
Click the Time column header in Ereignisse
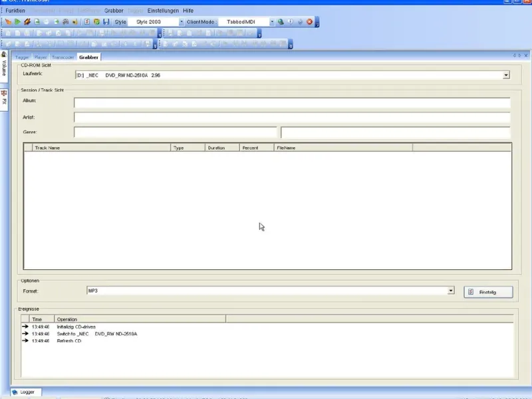click(42, 319)
